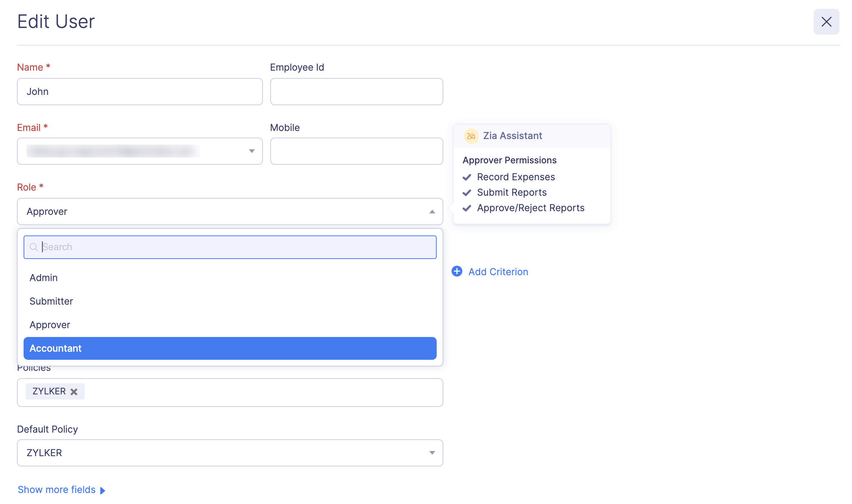Image resolution: width=852 pixels, height=504 pixels.
Task: Close the Edit User dialog
Action: click(826, 22)
